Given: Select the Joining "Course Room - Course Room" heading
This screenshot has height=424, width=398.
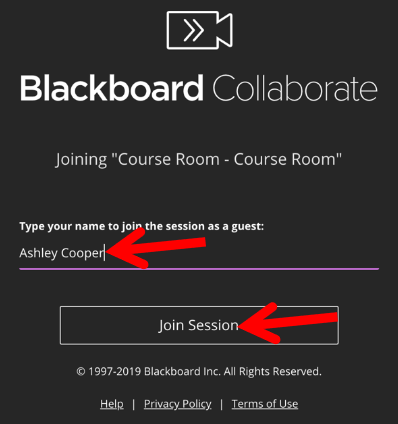Looking at the screenshot, I should [x=199, y=160].
